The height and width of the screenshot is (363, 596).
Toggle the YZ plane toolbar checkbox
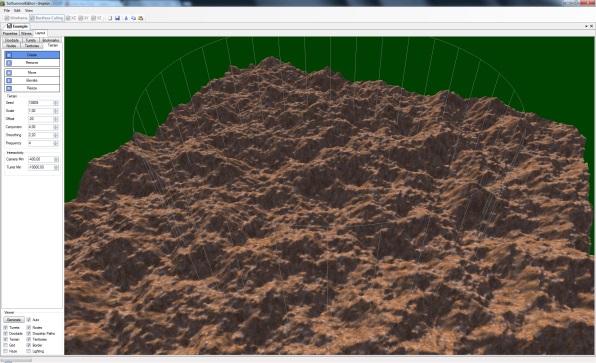coord(96,18)
